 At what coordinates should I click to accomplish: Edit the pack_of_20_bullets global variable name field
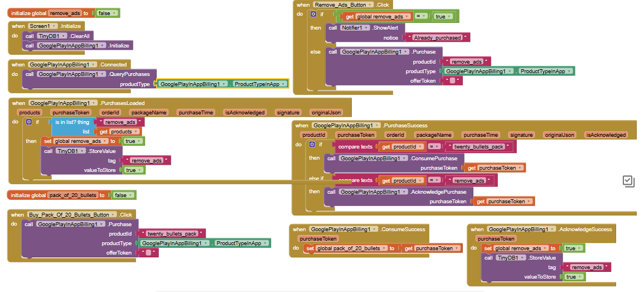coord(72,195)
